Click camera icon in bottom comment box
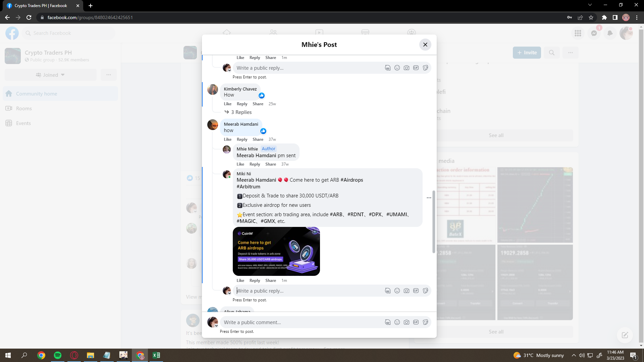644x362 pixels. [406, 322]
